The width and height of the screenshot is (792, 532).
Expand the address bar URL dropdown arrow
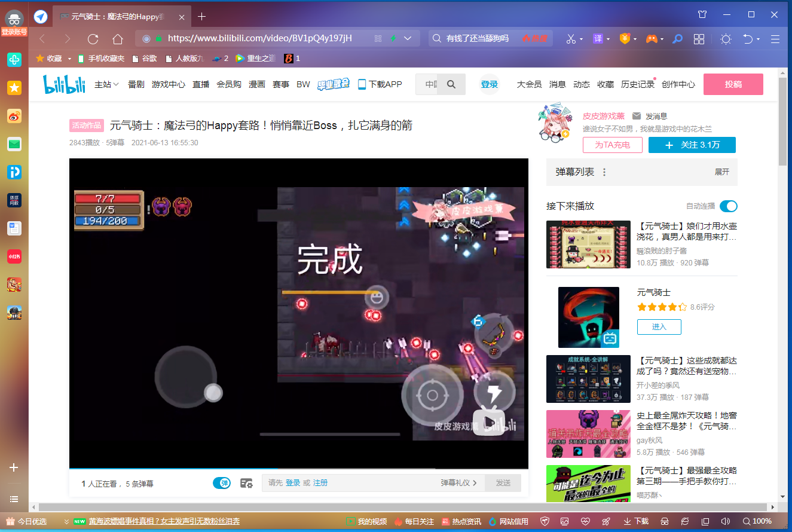click(x=408, y=39)
